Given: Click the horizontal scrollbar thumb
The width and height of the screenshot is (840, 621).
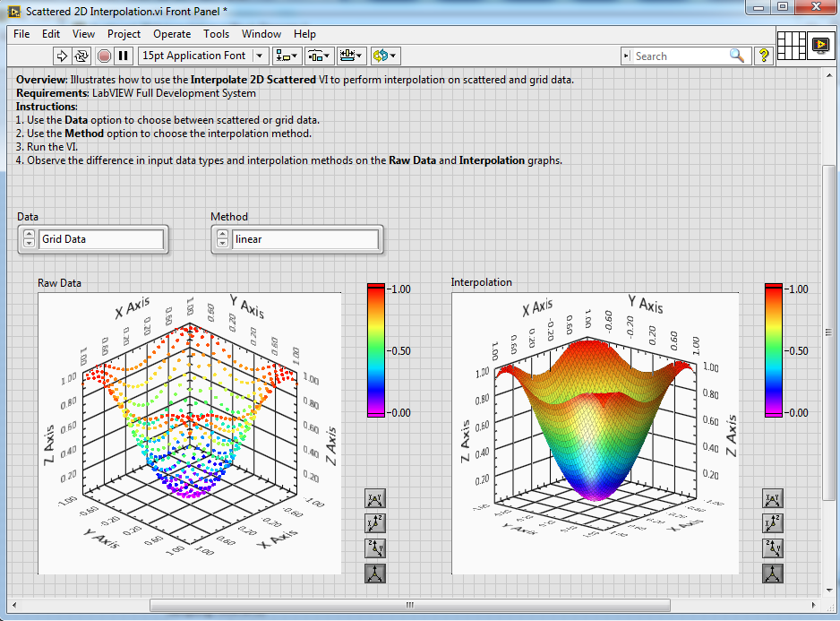Looking at the screenshot, I should click(410, 605).
